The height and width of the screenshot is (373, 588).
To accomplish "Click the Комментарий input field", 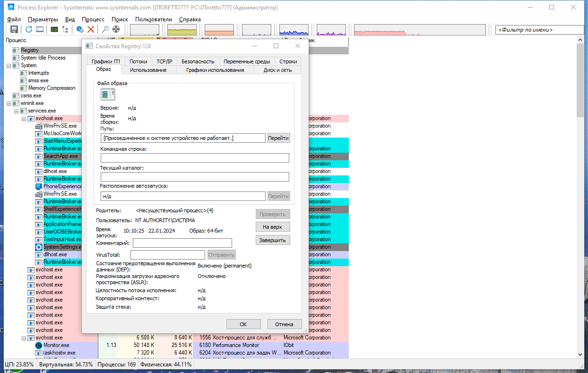I will pos(182,243).
